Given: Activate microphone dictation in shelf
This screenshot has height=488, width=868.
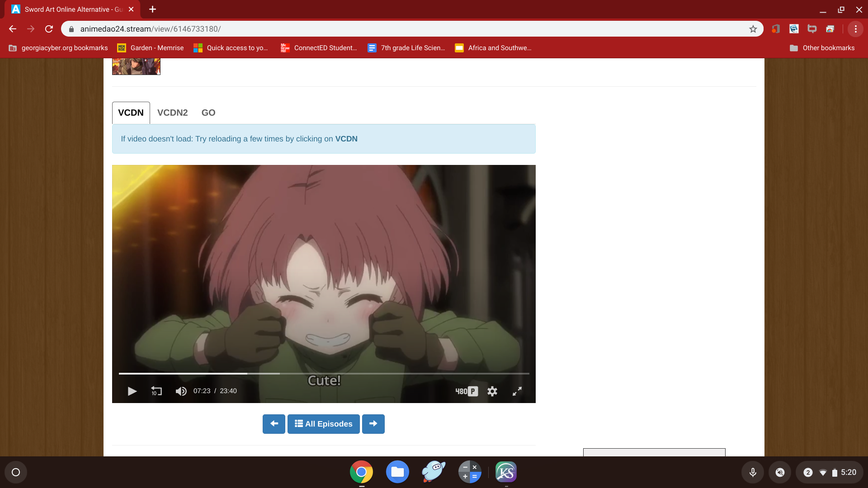Looking at the screenshot, I should pos(753,472).
